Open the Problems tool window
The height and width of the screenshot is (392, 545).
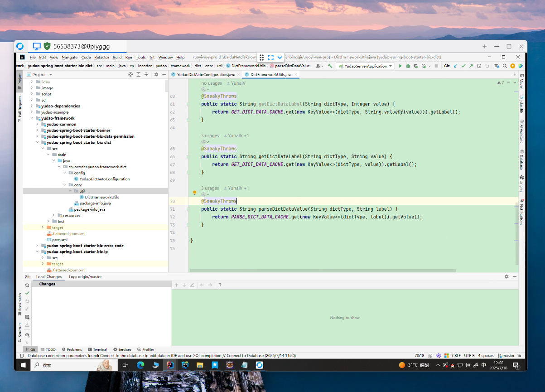click(x=72, y=349)
